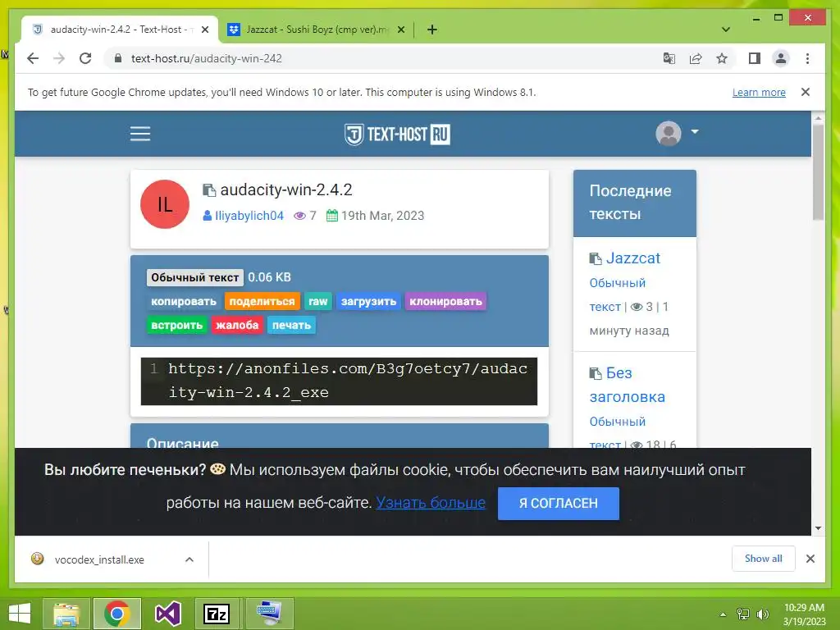The image size is (840, 630).
Task: Open the Jazzcat recent text link
Action: pos(632,258)
